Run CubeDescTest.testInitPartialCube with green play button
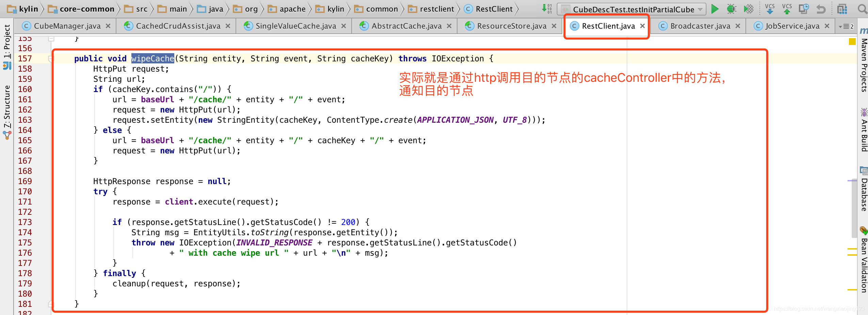868x315 pixels. pyautogui.click(x=715, y=9)
